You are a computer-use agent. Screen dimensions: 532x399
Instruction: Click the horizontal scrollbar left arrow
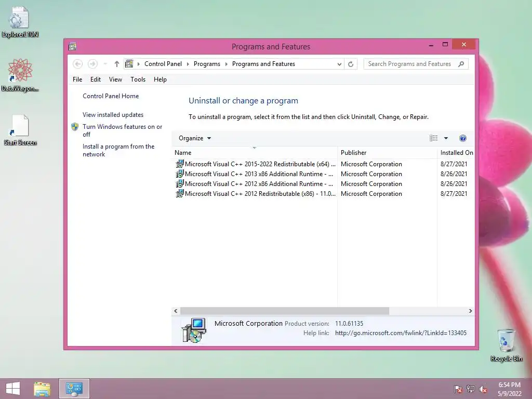tap(176, 311)
